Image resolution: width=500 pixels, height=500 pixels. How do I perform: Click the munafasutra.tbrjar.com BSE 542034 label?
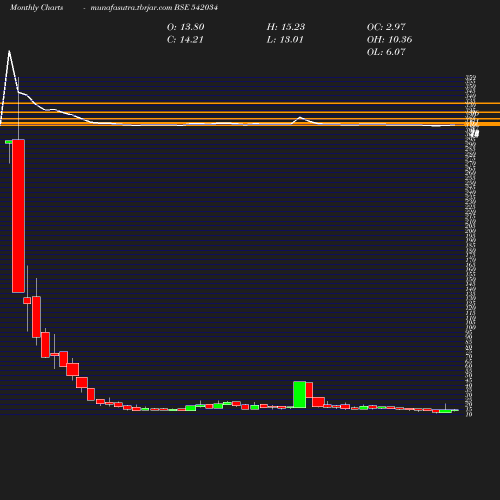coord(154,8)
